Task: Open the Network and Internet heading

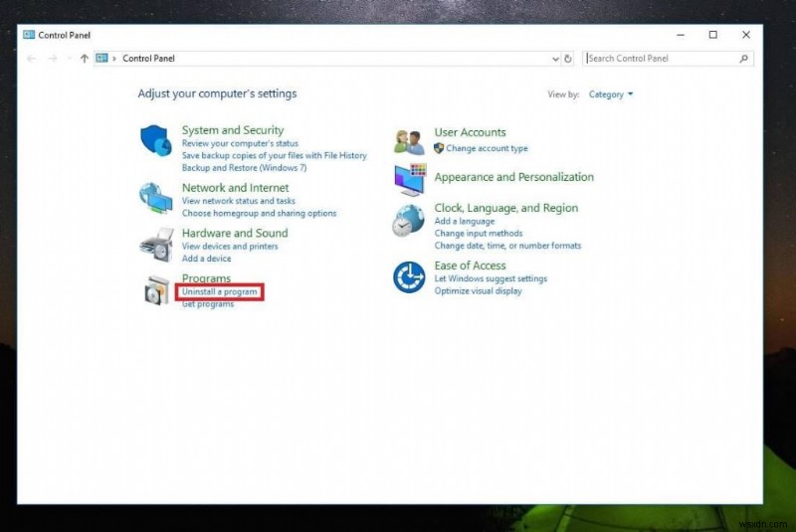Action: coord(235,188)
